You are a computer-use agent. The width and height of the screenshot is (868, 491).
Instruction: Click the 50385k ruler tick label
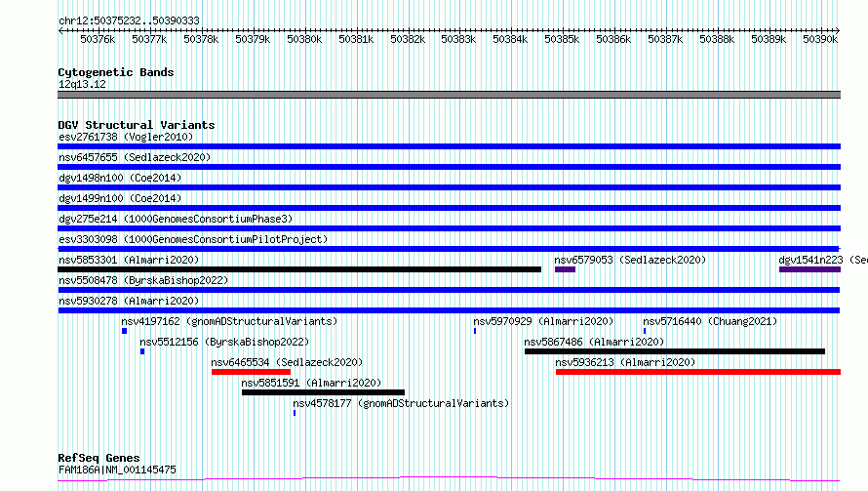pyautogui.click(x=562, y=39)
